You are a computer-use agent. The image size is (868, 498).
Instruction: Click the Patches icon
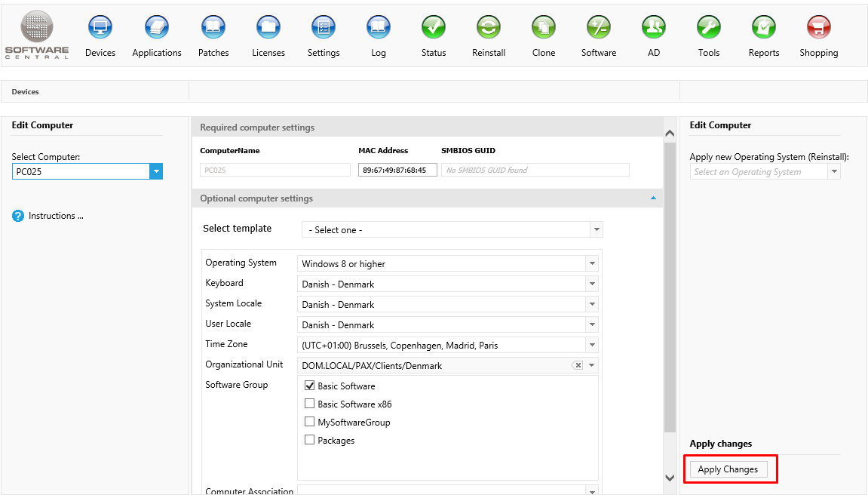tap(213, 29)
